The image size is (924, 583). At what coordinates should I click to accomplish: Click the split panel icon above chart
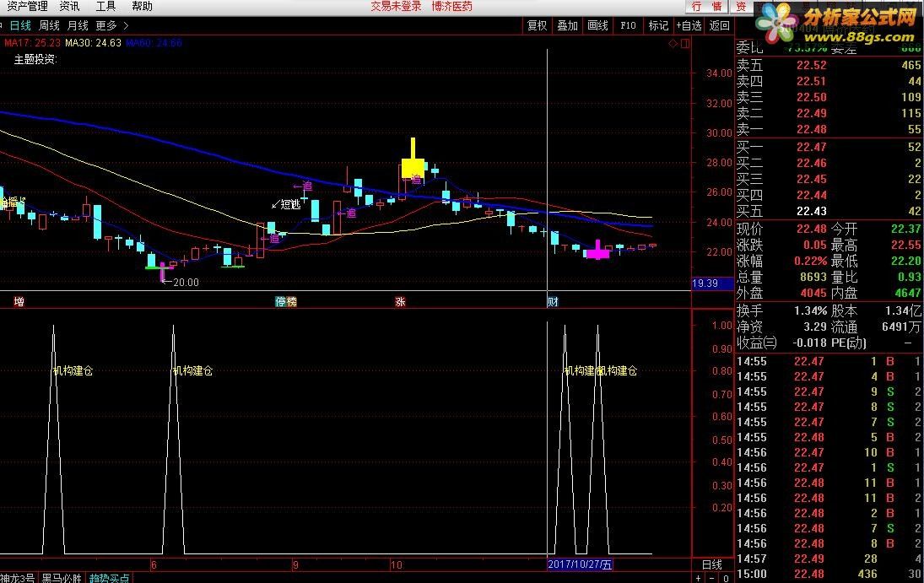[685, 43]
